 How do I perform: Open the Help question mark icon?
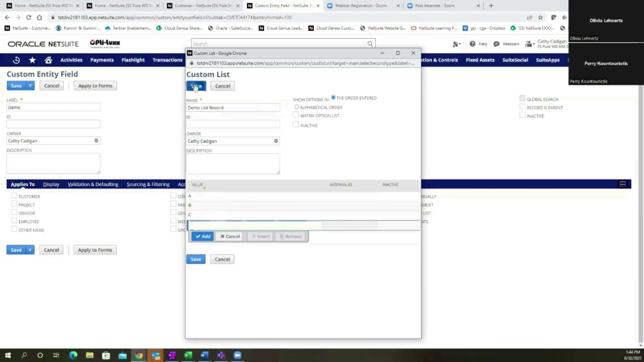(472, 44)
